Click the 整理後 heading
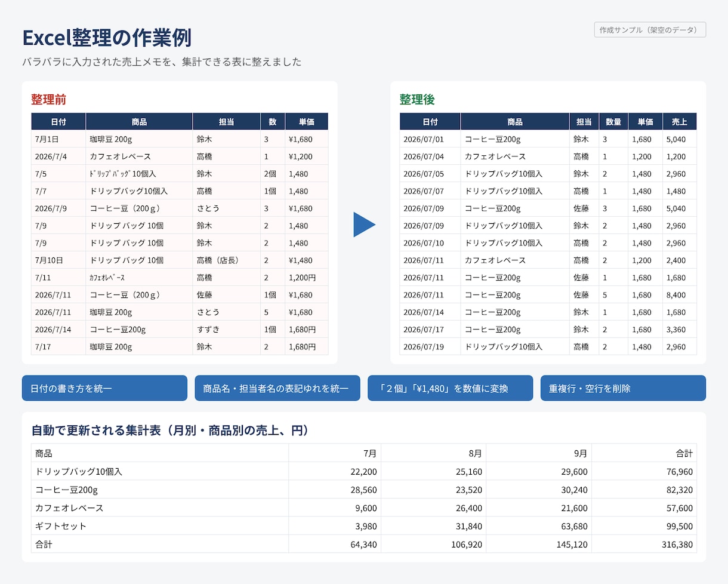Viewport: 728px width, 584px height. coord(417,99)
